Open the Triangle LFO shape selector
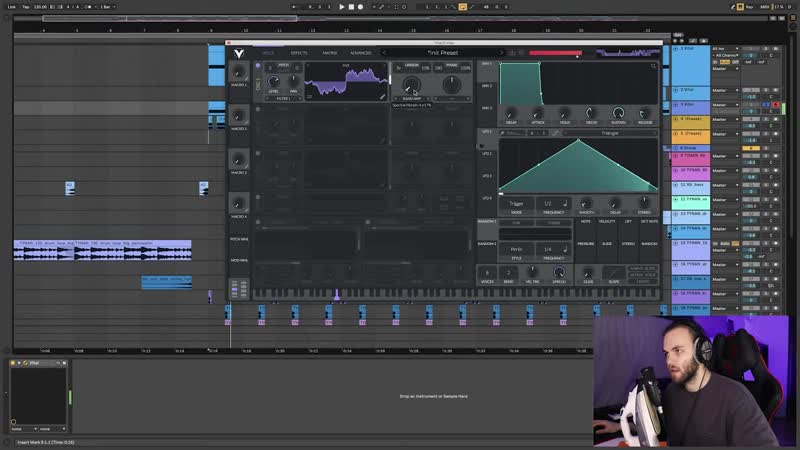Image resolution: width=800 pixels, height=450 pixels. [x=609, y=133]
